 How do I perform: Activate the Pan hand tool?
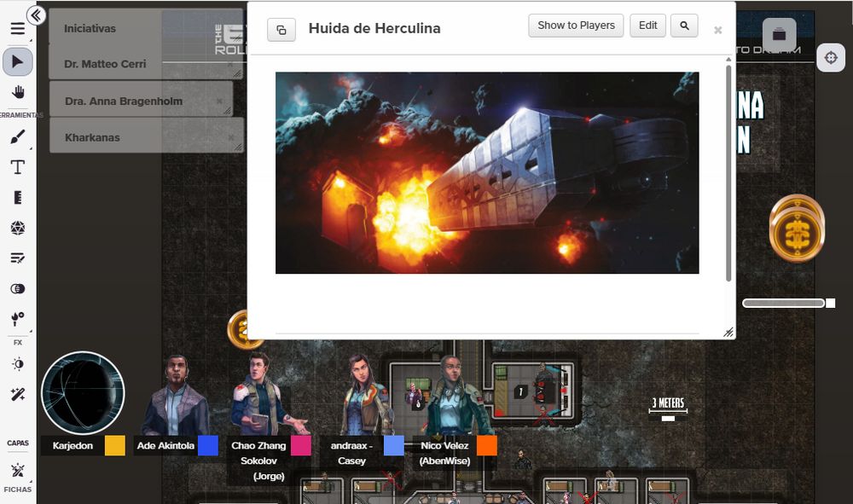(x=17, y=92)
